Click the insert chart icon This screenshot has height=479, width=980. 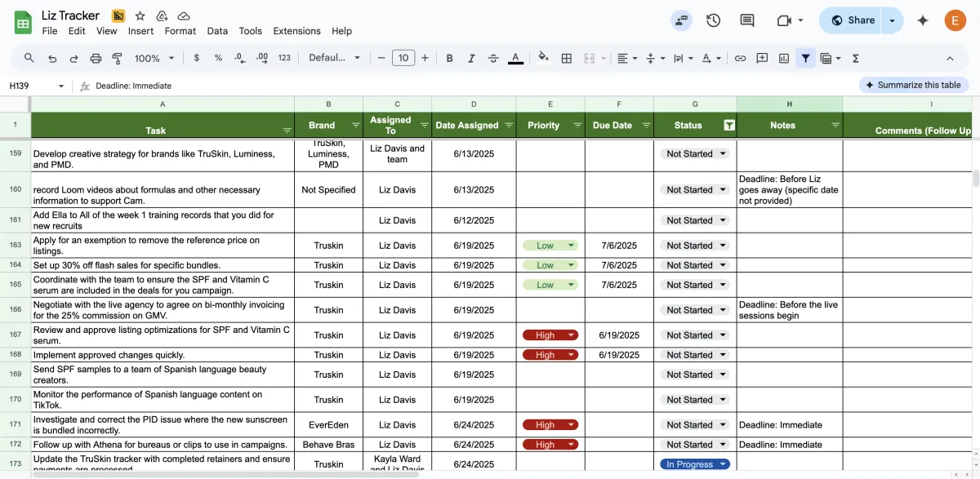pos(784,58)
